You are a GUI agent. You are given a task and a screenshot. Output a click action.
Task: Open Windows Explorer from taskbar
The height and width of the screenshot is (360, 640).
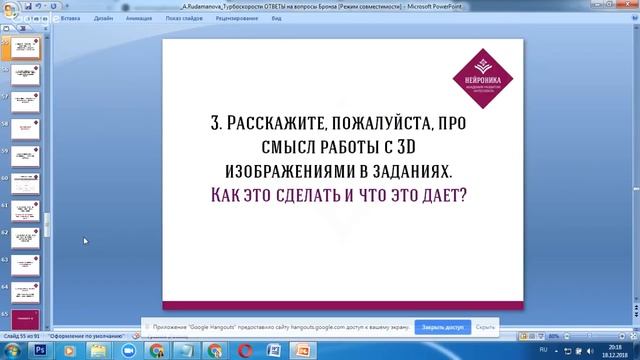(98, 351)
